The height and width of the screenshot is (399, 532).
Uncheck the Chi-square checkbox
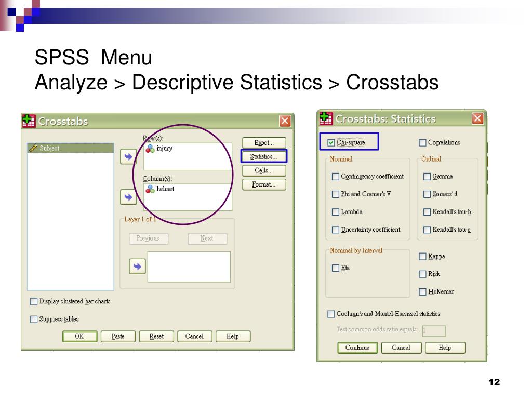click(x=331, y=143)
